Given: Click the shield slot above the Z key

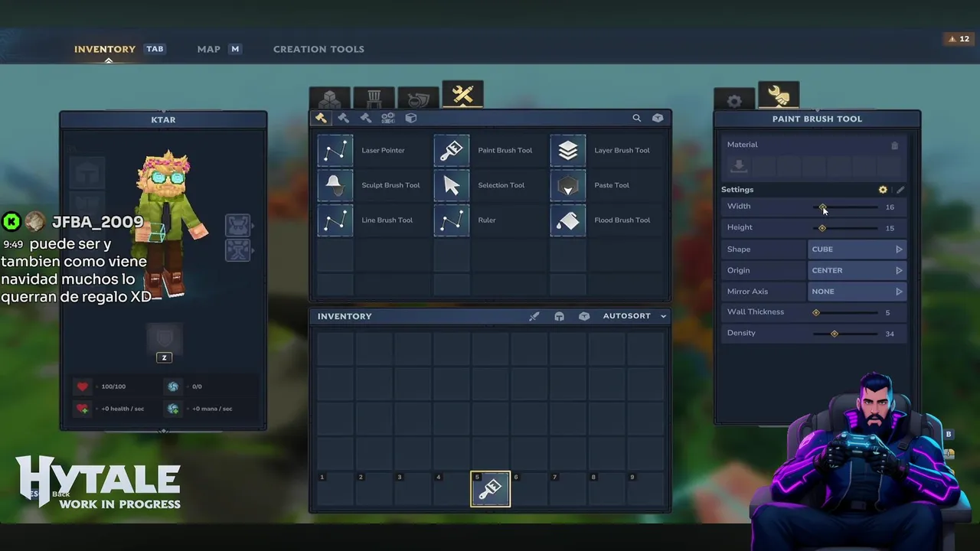Looking at the screenshot, I should 164,337.
